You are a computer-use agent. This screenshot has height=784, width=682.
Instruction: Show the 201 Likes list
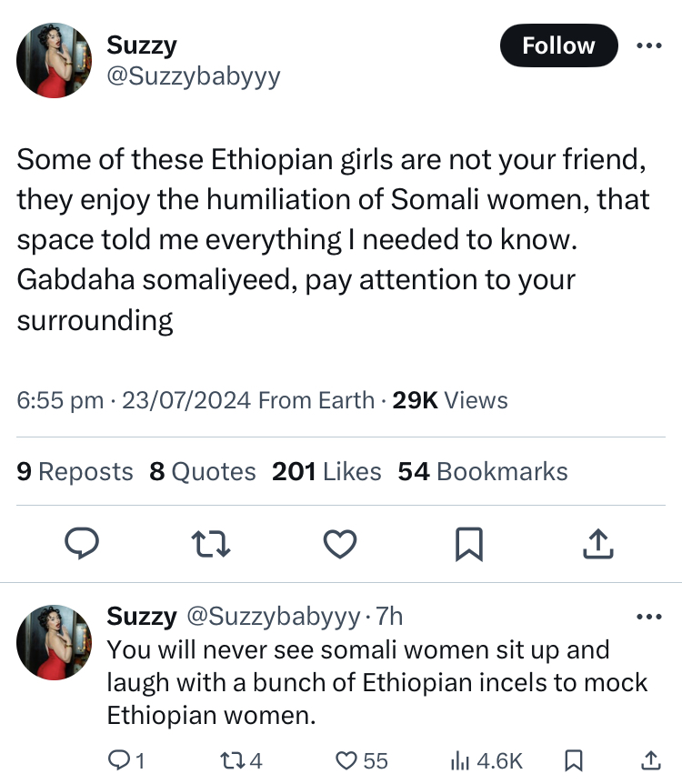coord(326,471)
